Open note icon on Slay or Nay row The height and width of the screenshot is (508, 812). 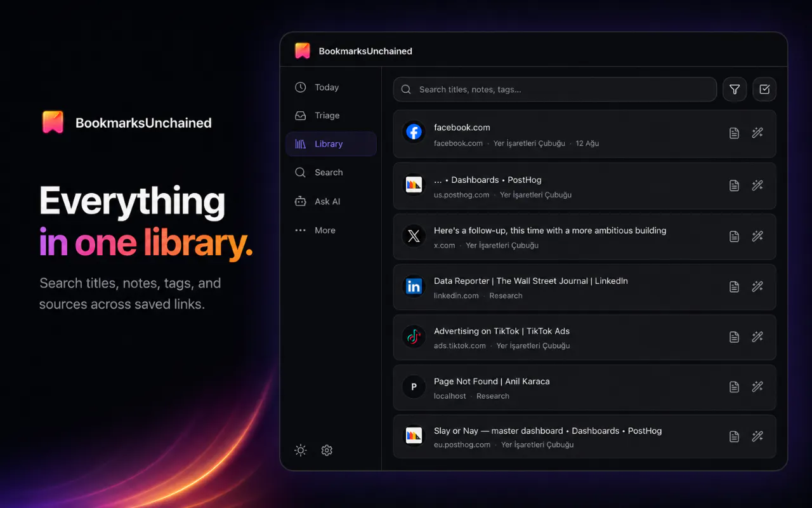tap(734, 436)
